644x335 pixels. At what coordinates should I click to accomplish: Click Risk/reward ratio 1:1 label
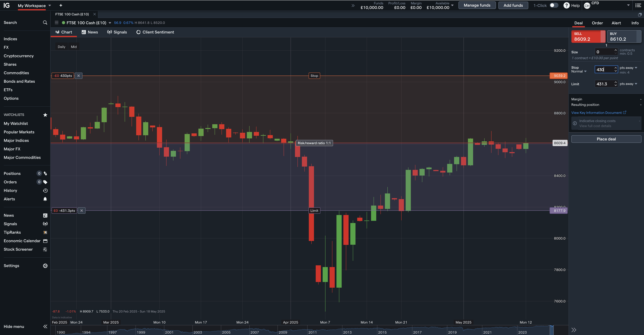(314, 143)
